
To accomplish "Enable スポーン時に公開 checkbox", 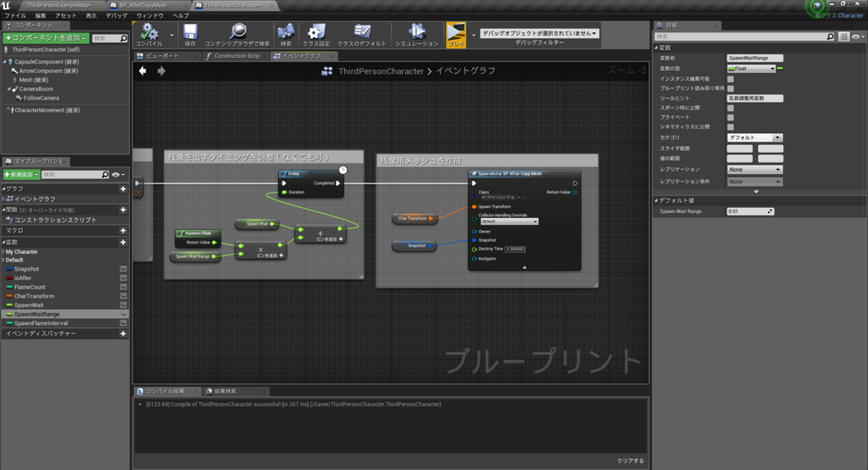I will [x=730, y=108].
